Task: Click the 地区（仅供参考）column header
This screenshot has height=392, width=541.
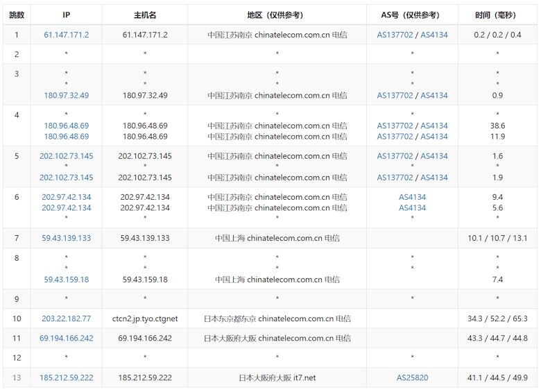Action: (277, 15)
